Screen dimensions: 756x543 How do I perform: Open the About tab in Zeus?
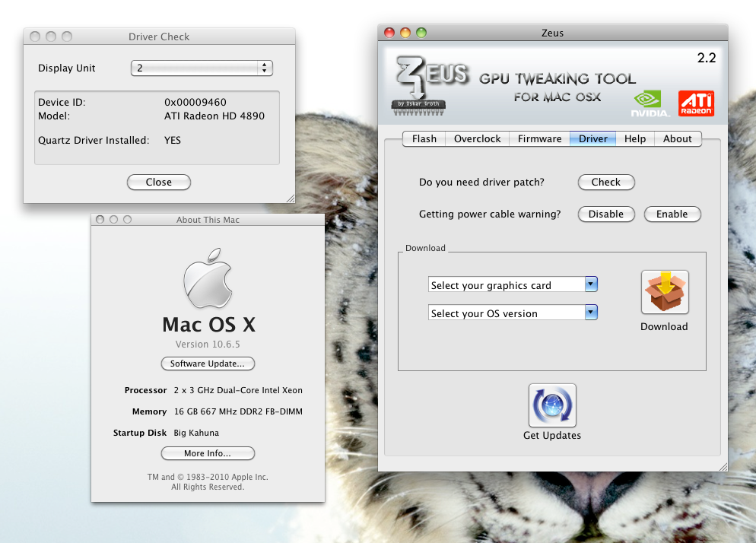tap(677, 139)
